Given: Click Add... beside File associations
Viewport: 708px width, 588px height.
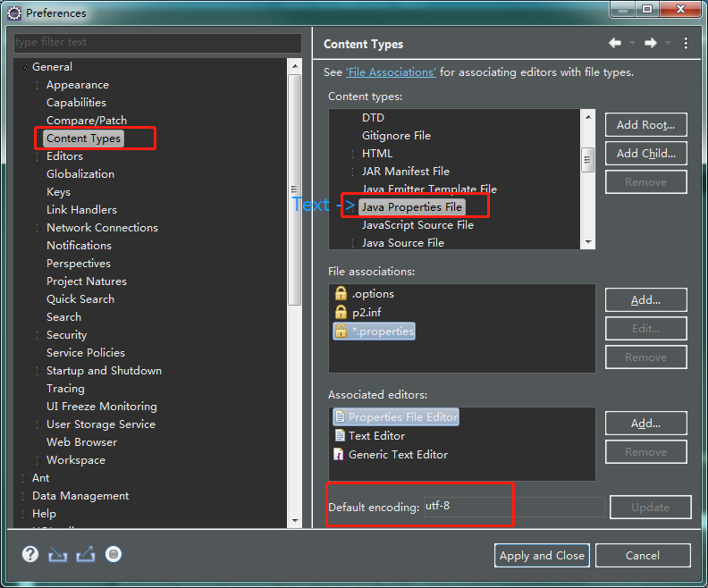Looking at the screenshot, I should tap(645, 299).
